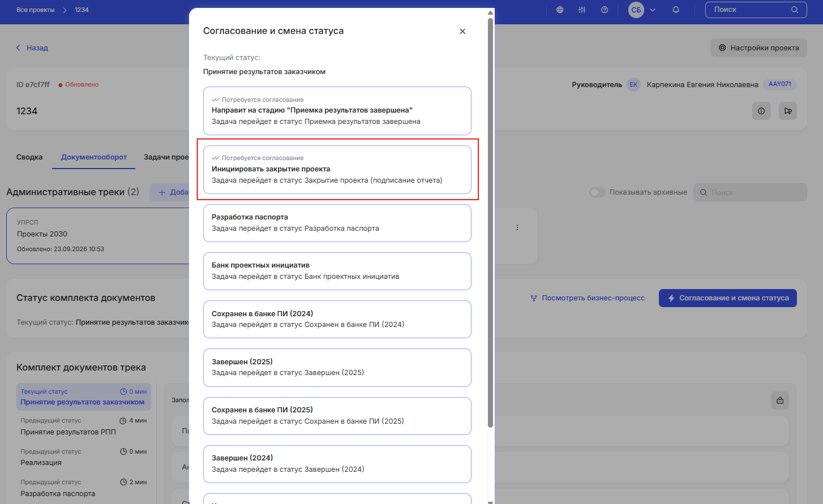Viewport: 823px width, 504px height.
Task: Close the status change dialog
Action: [x=462, y=31]
